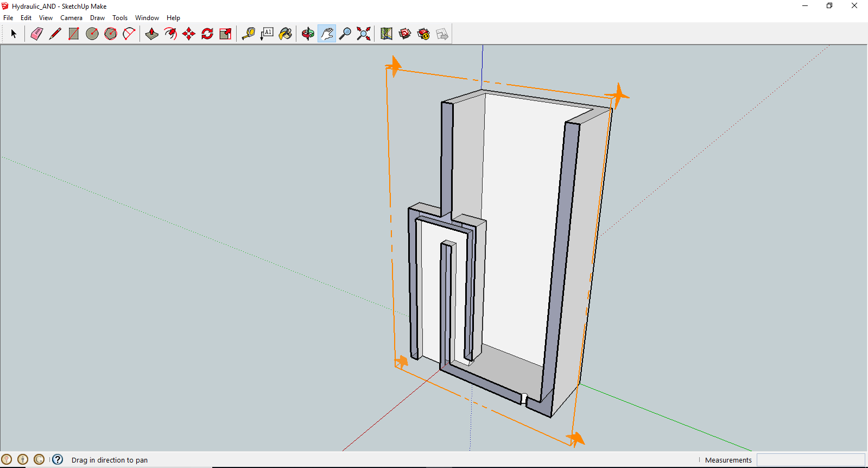This screenshot has height=468, width=868.
Task: Open the Draw menu
Action: [x=97, y=18]
